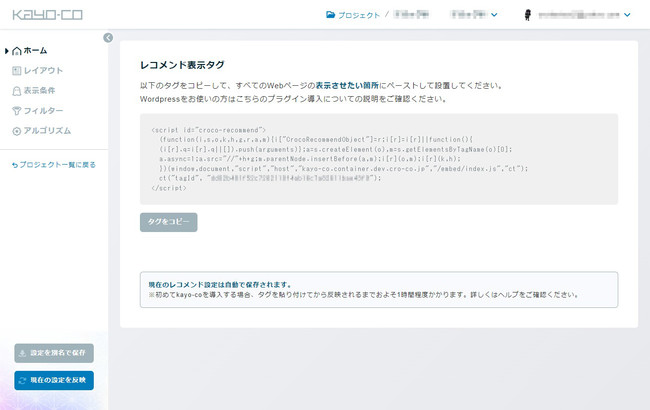650x410 pixels.
Task: Click the project name breadcrumb after the slash
Action: coord(413,15)
